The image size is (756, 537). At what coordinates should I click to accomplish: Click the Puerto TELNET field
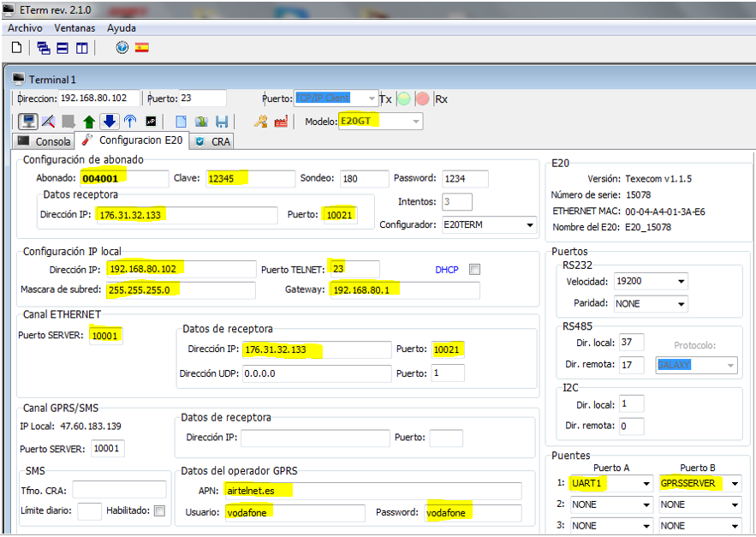(x=354, y=269)
